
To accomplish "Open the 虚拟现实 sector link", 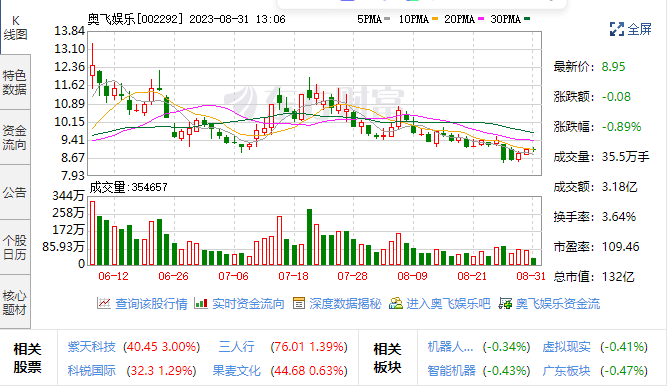I will tap(567, 347).
